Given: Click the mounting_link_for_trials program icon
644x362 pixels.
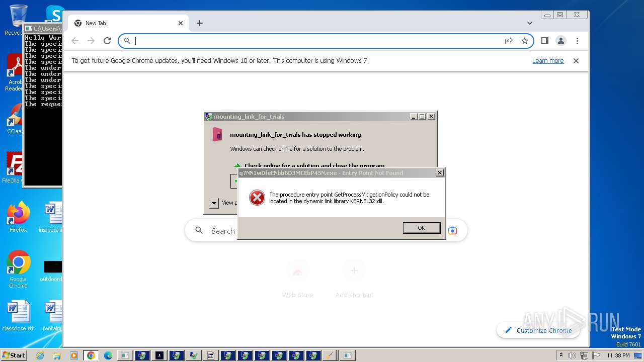Looking at the screenshot, I should (x=217, y=134).
